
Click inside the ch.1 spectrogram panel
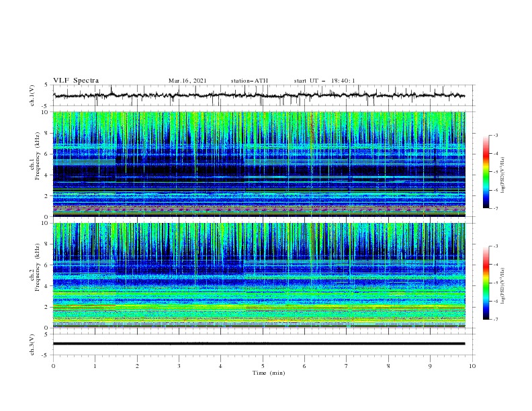(259, 164)
